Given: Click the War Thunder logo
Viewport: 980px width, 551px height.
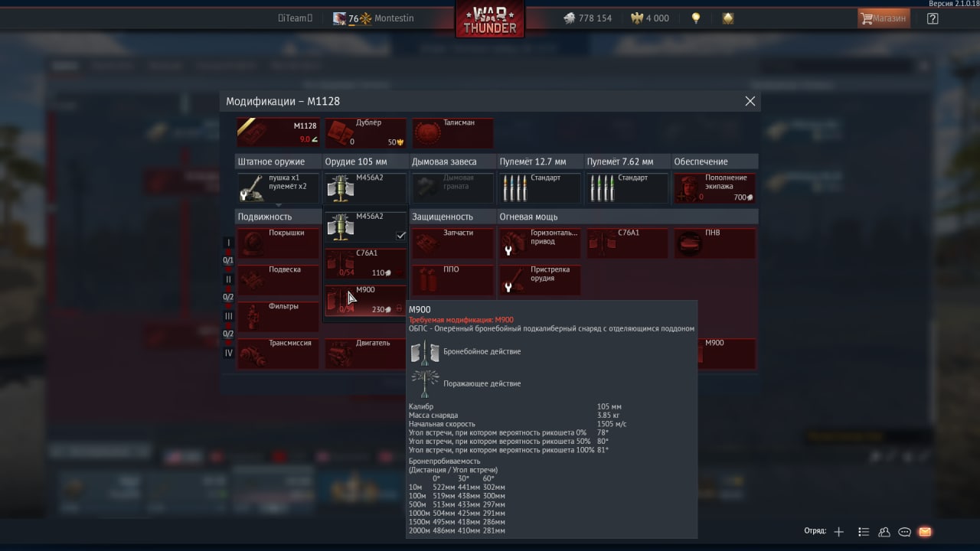Looking at the screenshot, I should tap(490, 19).
